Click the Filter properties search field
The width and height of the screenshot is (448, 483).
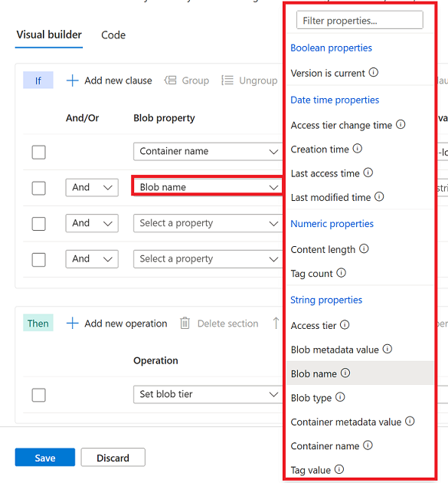tap(360, 21)
